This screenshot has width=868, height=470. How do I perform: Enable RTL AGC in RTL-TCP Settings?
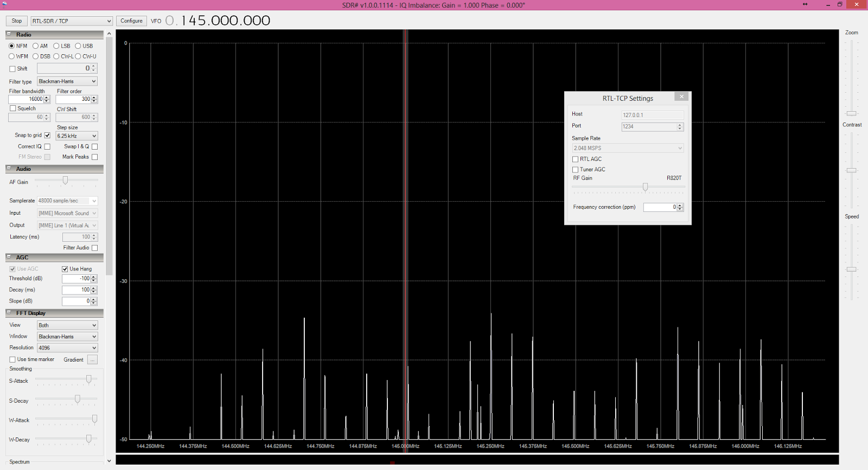pyautogui.click(x=575, y=159)
